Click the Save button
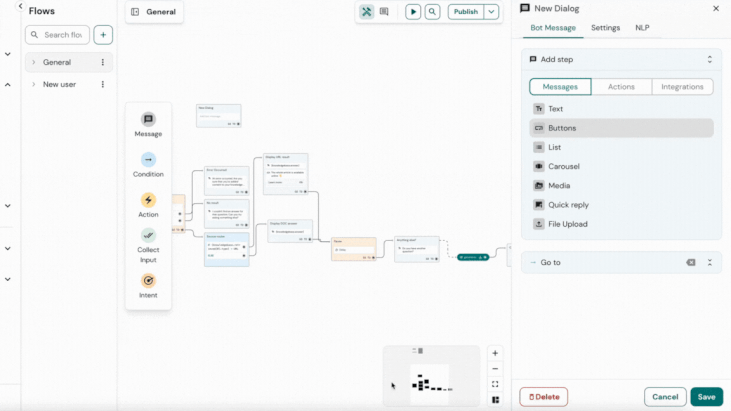Screen dimensions: 731x411 point(706,397)
